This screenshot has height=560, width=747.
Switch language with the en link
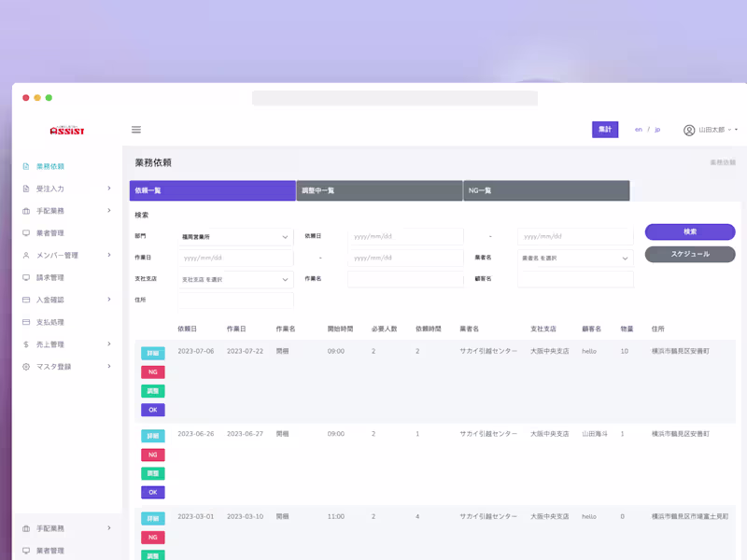(639, 130)
